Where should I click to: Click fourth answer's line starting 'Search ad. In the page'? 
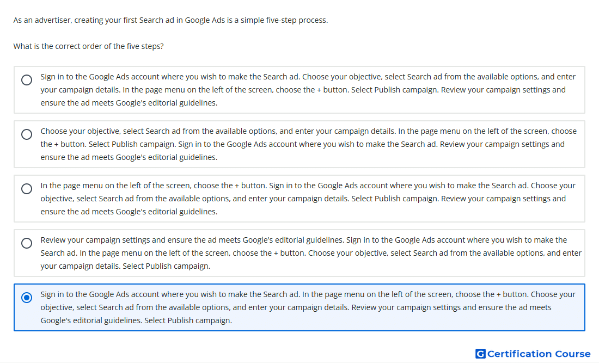coord(311,253)
